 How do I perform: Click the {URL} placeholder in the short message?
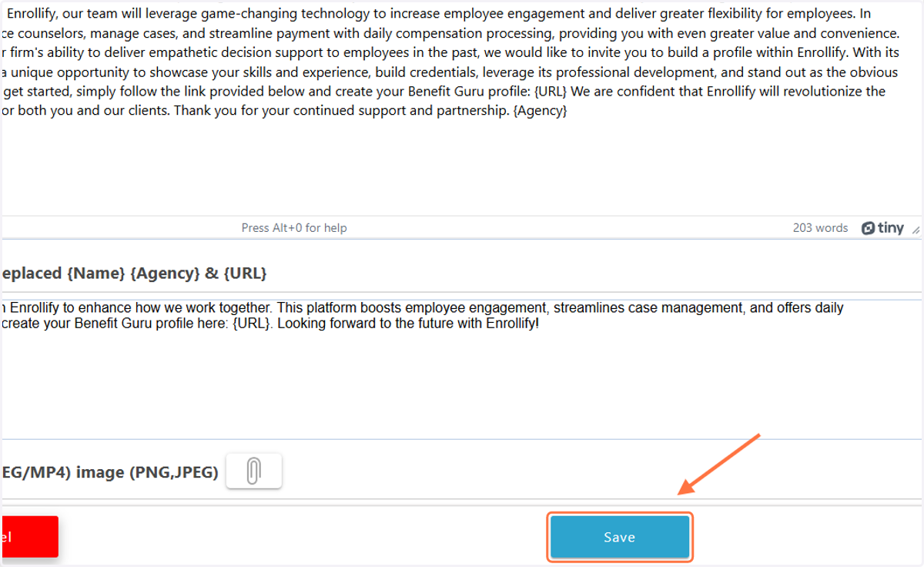point(253,324)
